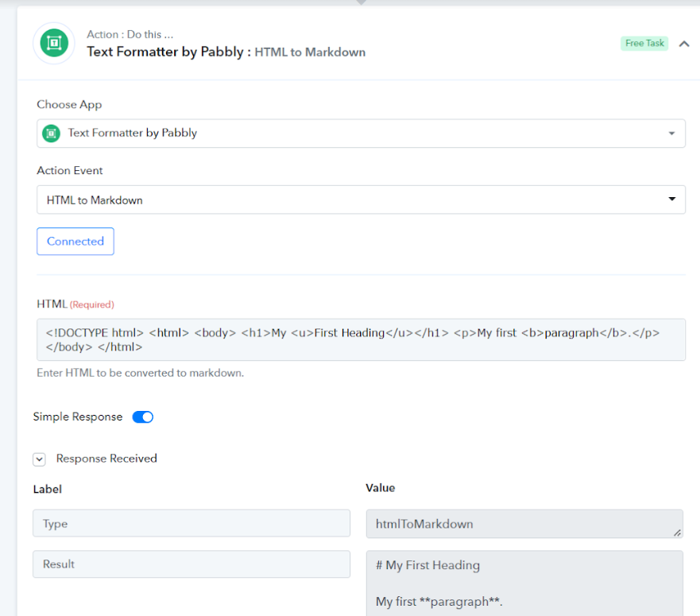Screen dimensions: 700x616
Task: Click the Free Task badge
Action: point(644,44)
